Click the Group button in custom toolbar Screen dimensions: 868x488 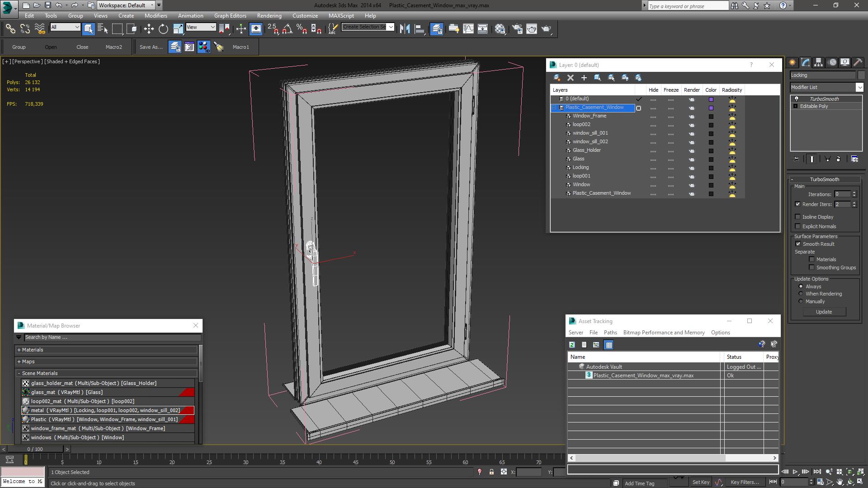(19, 47)
